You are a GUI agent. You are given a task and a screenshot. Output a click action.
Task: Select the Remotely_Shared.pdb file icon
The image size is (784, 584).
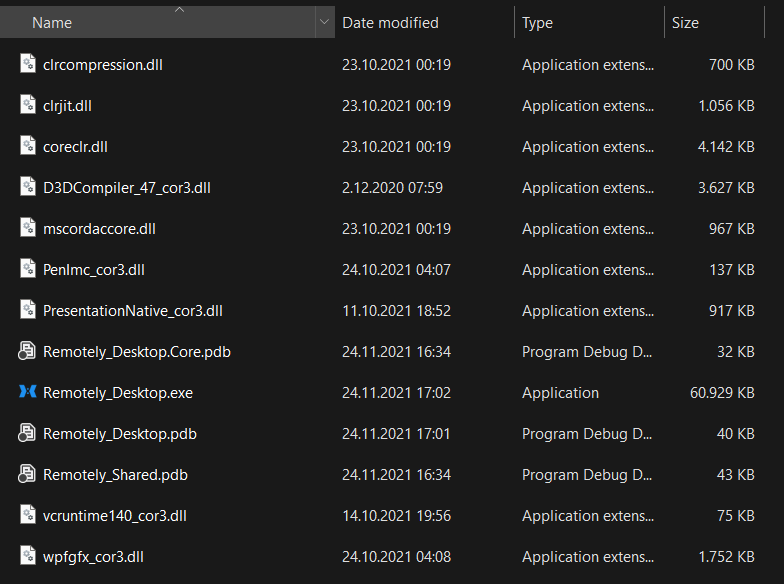[x=27, y=474]
